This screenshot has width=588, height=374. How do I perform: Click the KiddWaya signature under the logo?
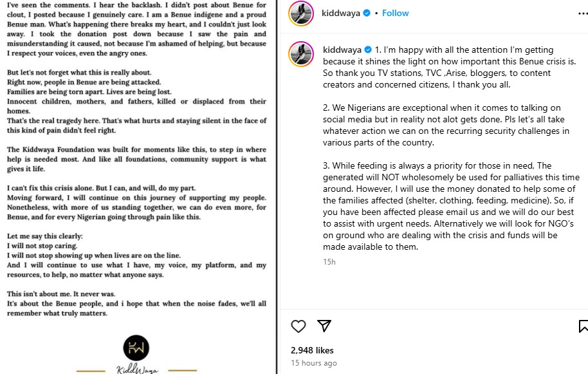point(136,369)
